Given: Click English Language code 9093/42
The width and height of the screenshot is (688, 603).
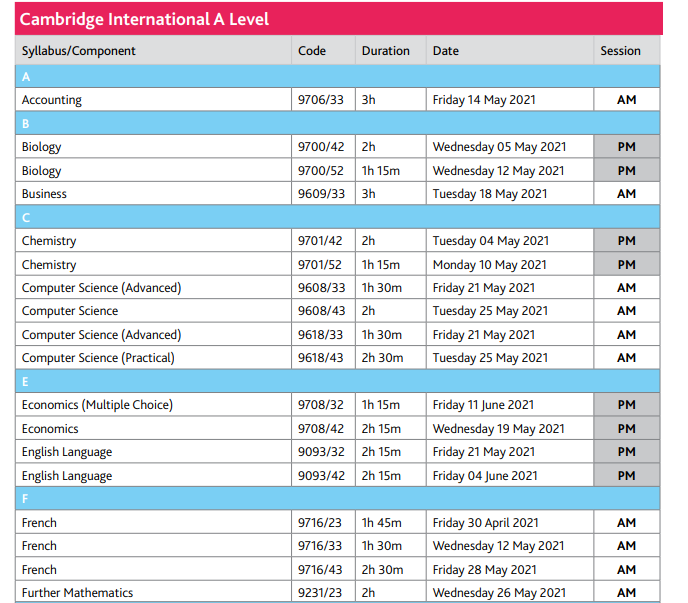Looking at the screenshot, I should pyautogui.click(x=323, y=475).
